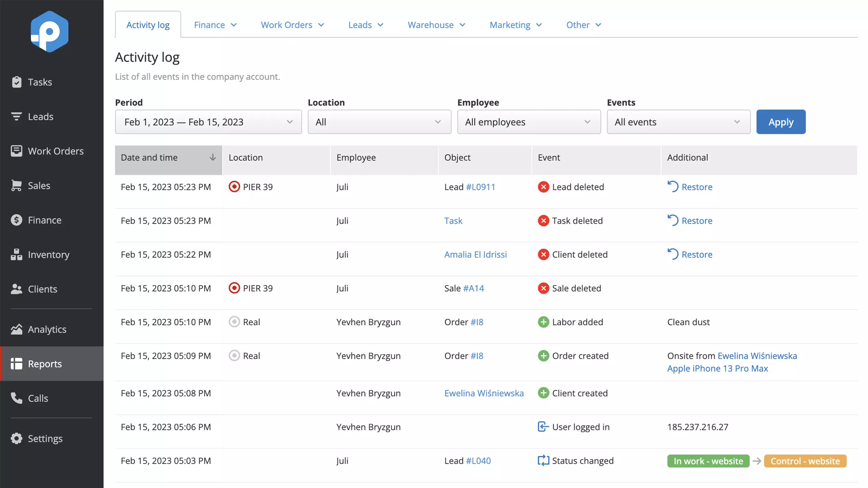
Task: Click the green plus icon beside Order created
Action: pyautogui.click(x=543, y=356)
